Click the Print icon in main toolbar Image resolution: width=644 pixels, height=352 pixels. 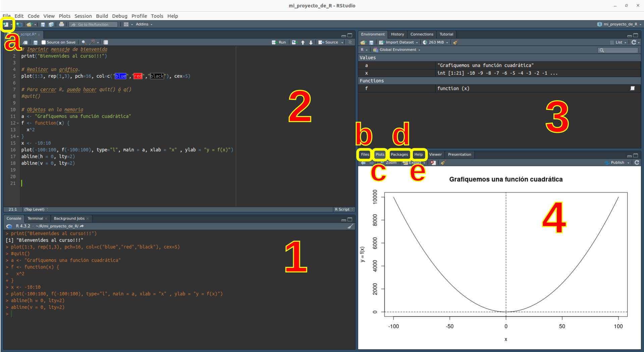click(61, 24)
